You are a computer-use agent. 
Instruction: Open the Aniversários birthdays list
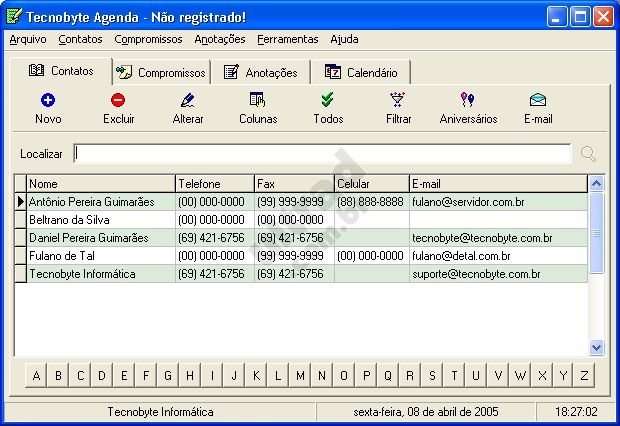click(x=467, y=100)
